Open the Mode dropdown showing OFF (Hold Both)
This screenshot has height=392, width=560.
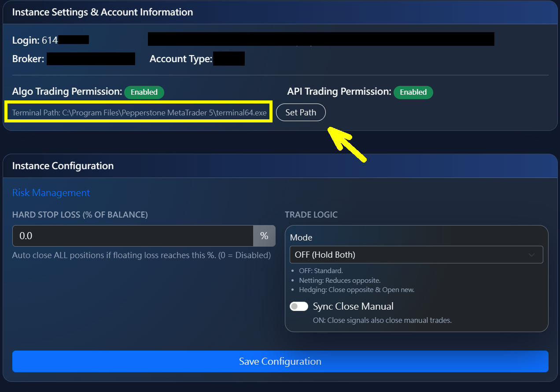416,254
